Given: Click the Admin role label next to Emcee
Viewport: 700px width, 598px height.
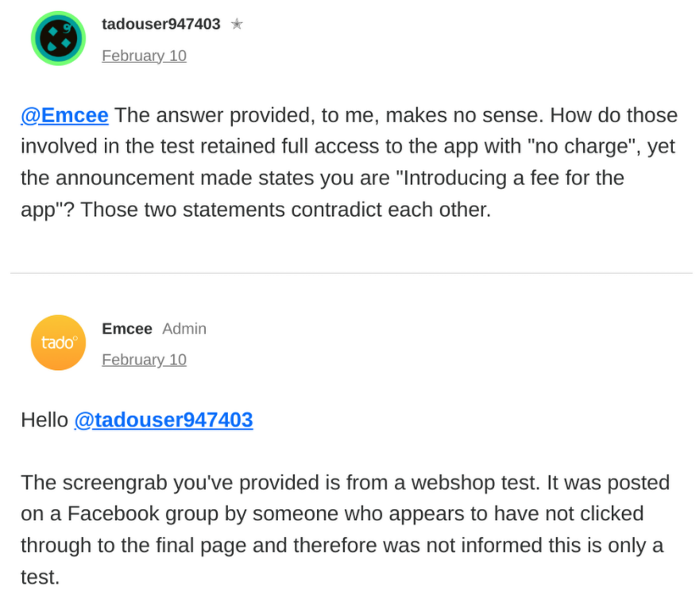Looking at the screenshot, I should click(x=184, y=329).
